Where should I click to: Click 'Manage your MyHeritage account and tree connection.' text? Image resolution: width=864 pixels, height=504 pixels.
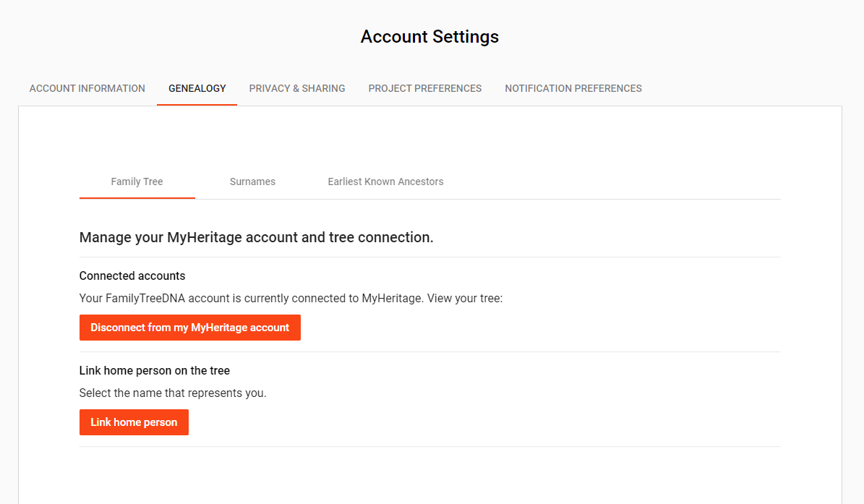click(x=256, y=237)
